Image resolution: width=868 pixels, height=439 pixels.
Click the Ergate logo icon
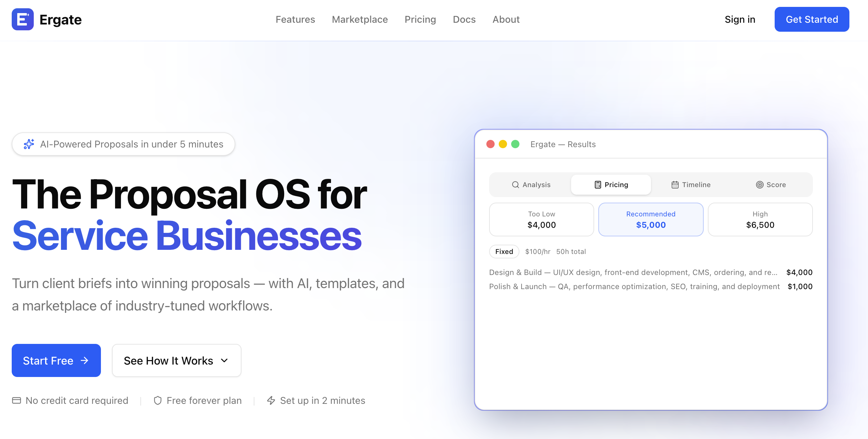[x=23, y=19]
